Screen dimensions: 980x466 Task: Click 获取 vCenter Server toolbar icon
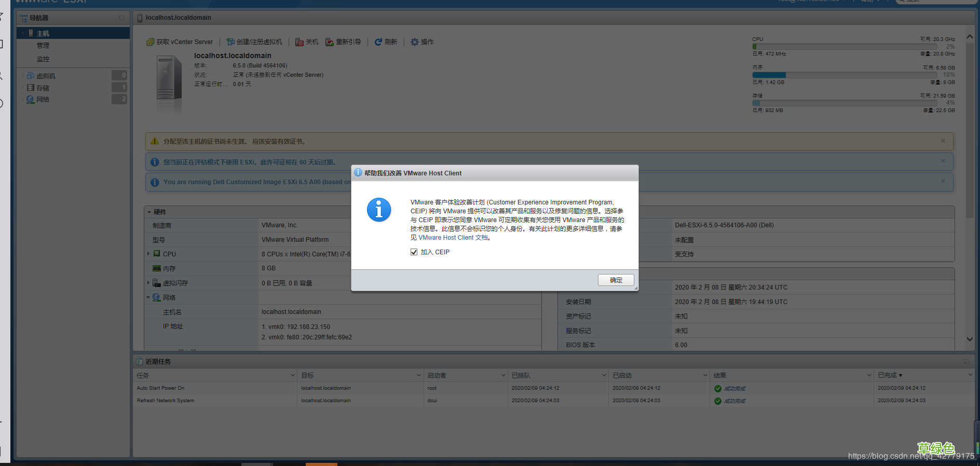[x=151, y=42]
